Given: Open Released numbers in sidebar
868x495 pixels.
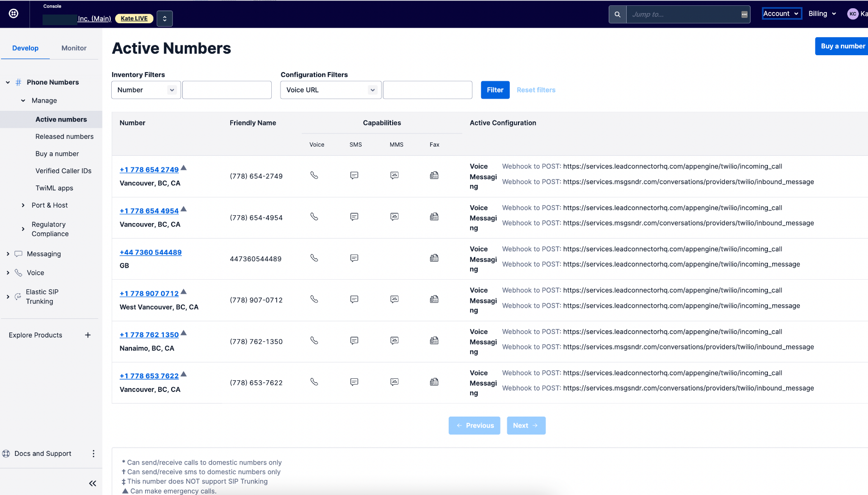Looking at the screenshot, I should pyautogui.click(x=64, y=136).
